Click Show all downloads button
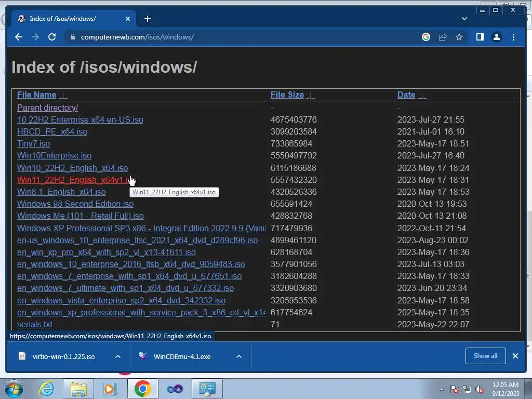532x399 pixels. click(x=486, y=356)
